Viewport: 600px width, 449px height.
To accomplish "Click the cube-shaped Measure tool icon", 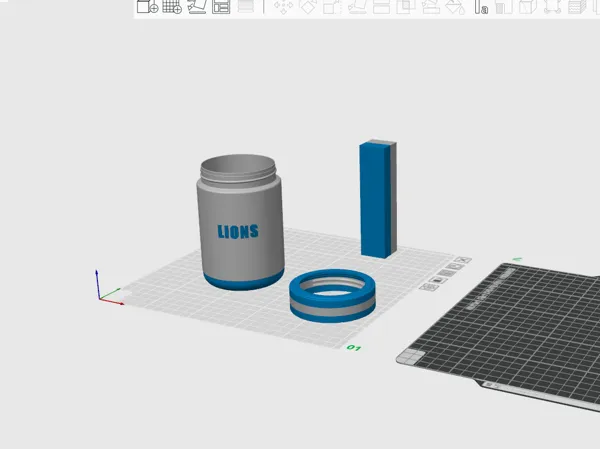I will (x=528, y=7).
